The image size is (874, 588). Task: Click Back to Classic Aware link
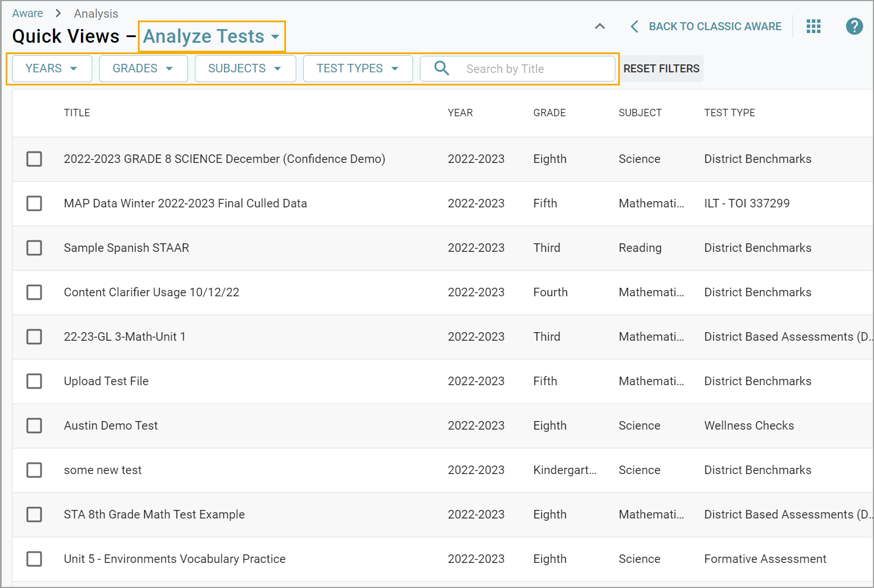click(x=714, y=26)
